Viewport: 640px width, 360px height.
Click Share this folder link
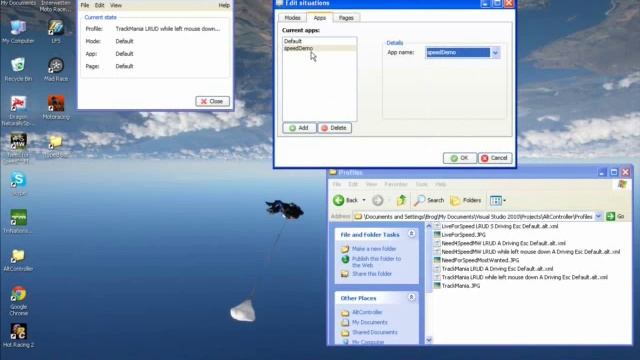click(x=372, y=274)
